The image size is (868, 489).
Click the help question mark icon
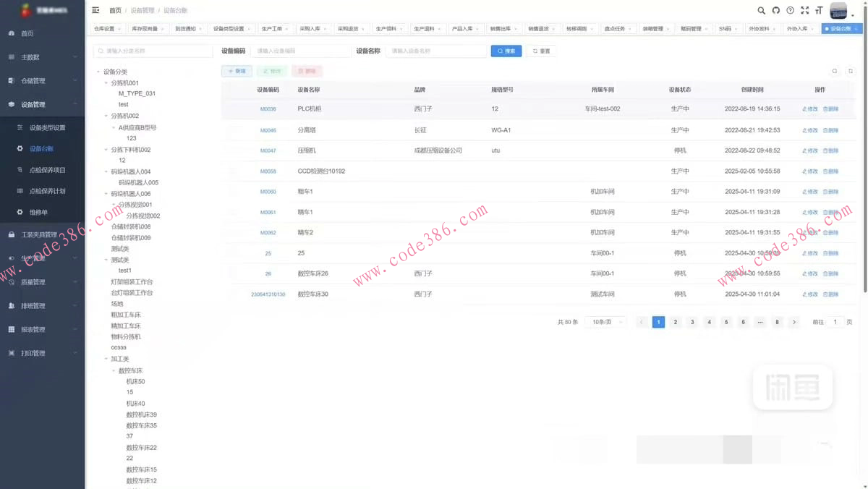click(790, 11)
